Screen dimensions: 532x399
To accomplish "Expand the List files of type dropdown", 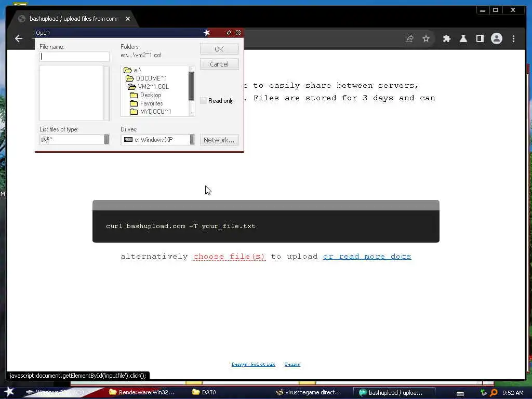I will tap(107, 139).
